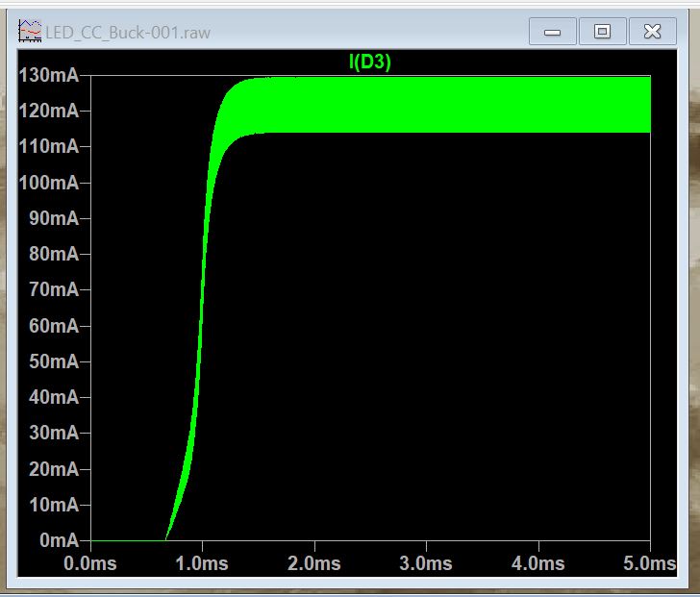This screenshot has height=597, width=700.
Task: Click the 30mA vertical axis label
Action: tap(54, 433)
